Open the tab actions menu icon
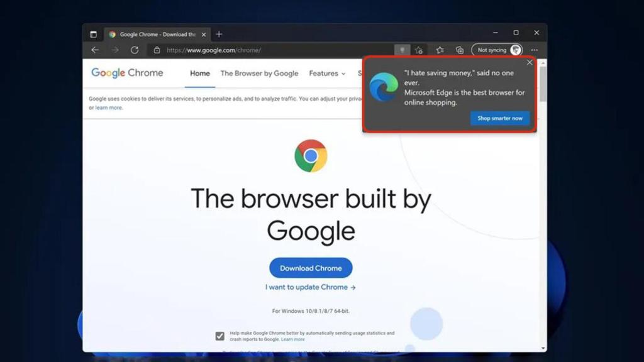Screen dimensions: 644x362 pos(93,34)
